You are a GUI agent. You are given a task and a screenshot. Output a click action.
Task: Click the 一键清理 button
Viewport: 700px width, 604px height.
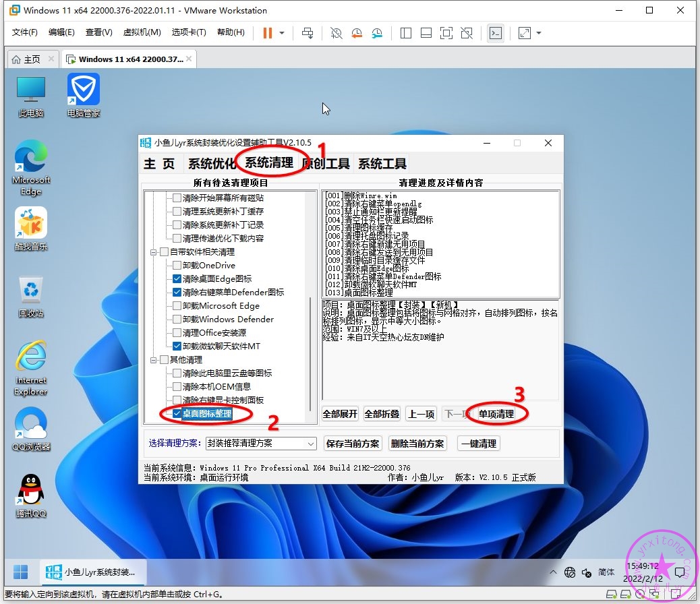479,444
